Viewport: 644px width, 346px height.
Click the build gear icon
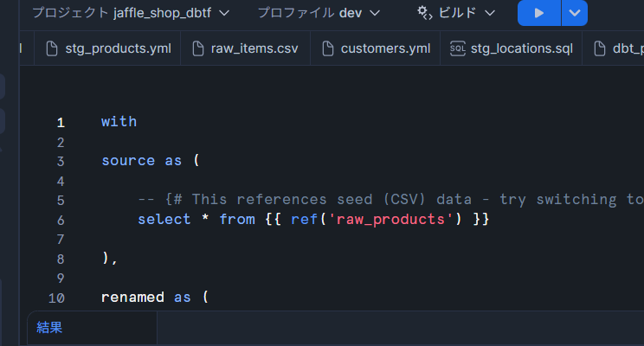point(425,13)
